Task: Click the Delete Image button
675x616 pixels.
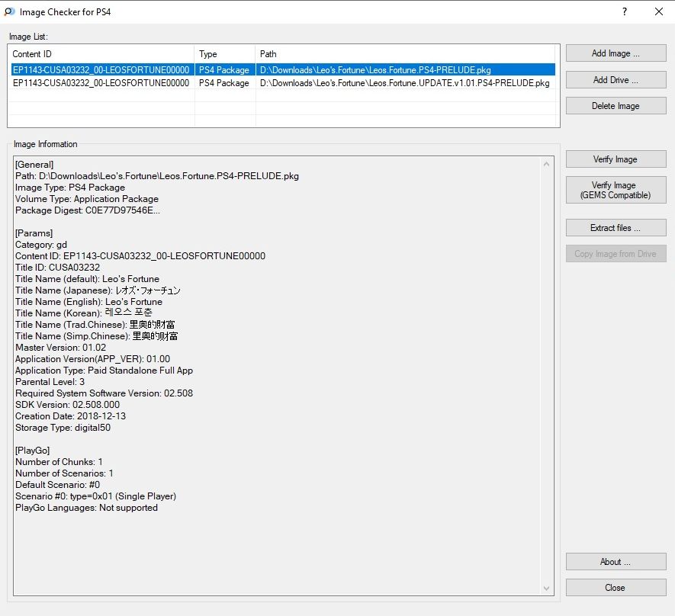Action: click(x=616, y=106)
